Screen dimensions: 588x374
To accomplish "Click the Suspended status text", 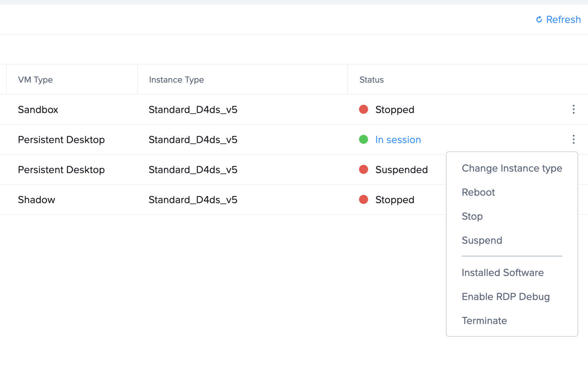I will [x=402, y=170].
